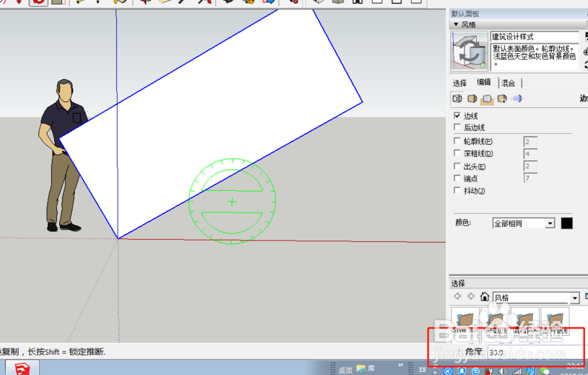Click the home icon in style browser
The height and width of the screenshot is (375, 588).
[x=484, y=297]
